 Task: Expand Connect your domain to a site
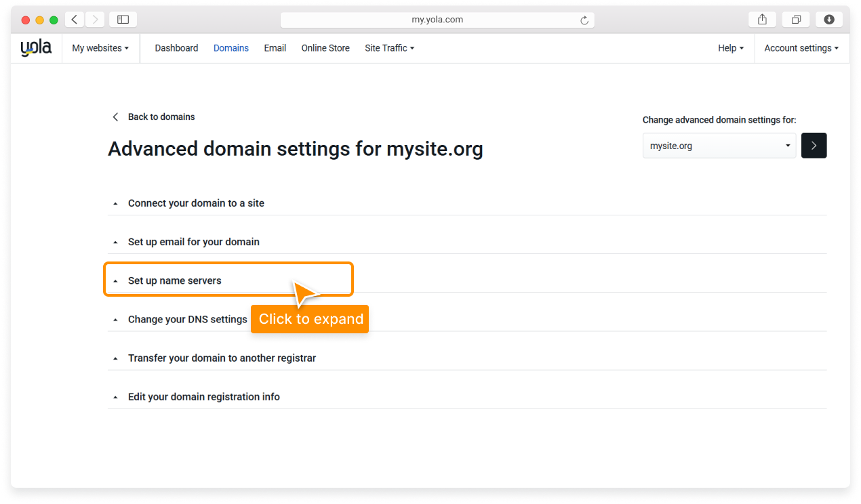click(x=196, y=203)
